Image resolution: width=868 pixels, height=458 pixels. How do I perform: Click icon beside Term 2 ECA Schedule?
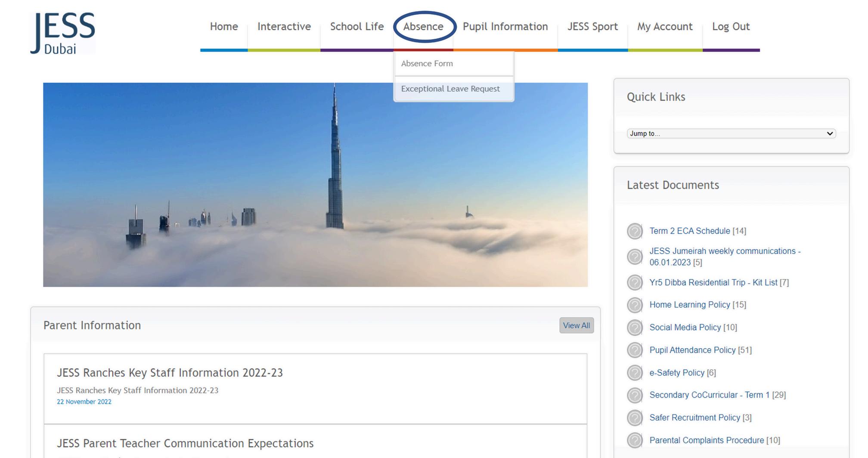click(635, 231)
